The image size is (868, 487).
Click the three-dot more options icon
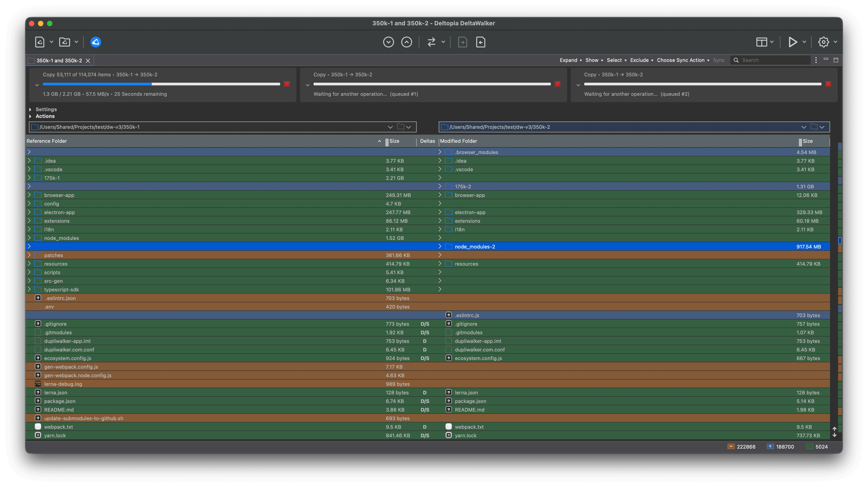[816, 60]
